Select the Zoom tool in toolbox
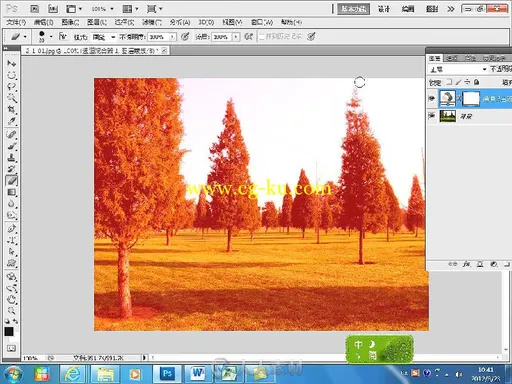The height and width of the screenshot is (384, 512). click(12, 311)
